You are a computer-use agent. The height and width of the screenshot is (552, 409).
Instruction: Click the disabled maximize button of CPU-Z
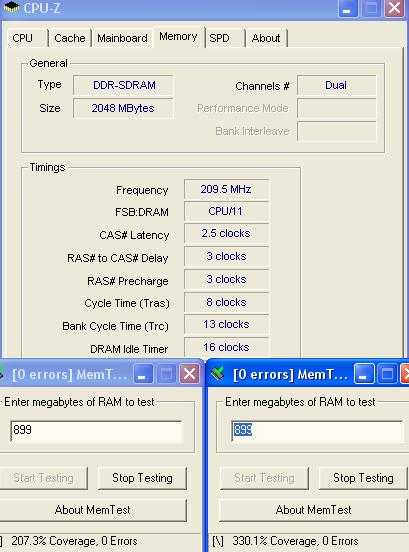371,8
